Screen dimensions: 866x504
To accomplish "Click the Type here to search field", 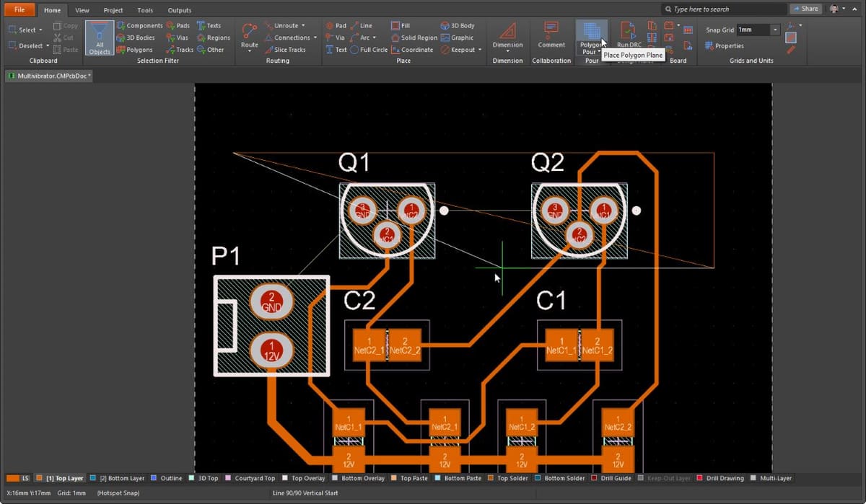I will pyautogui.click(x=724, y=9).
